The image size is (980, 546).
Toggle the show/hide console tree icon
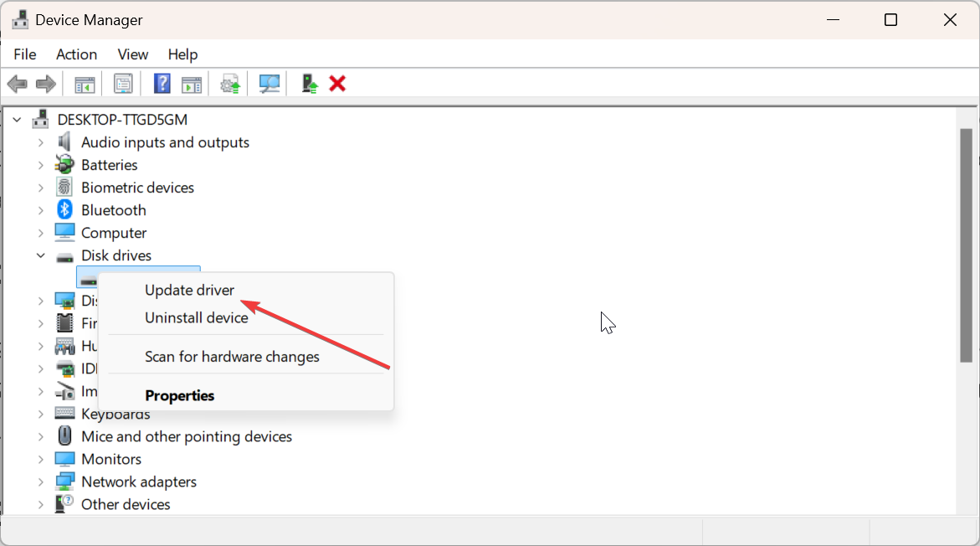click(x=85, y=84)
